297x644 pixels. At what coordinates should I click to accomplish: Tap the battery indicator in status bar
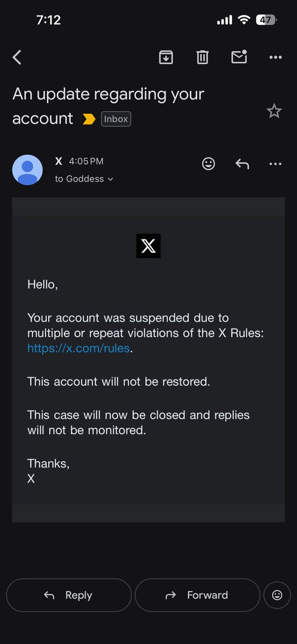pos(266,20)
